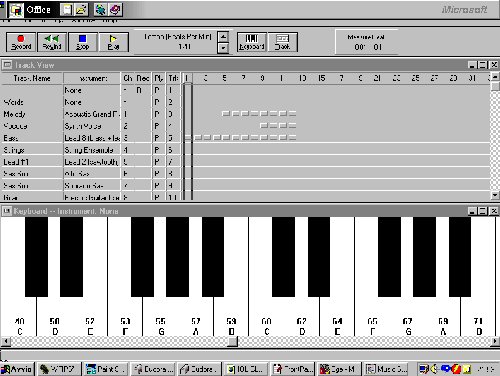
Task: Open the Keyboard window from the toolbar
Action: point(252,42)
